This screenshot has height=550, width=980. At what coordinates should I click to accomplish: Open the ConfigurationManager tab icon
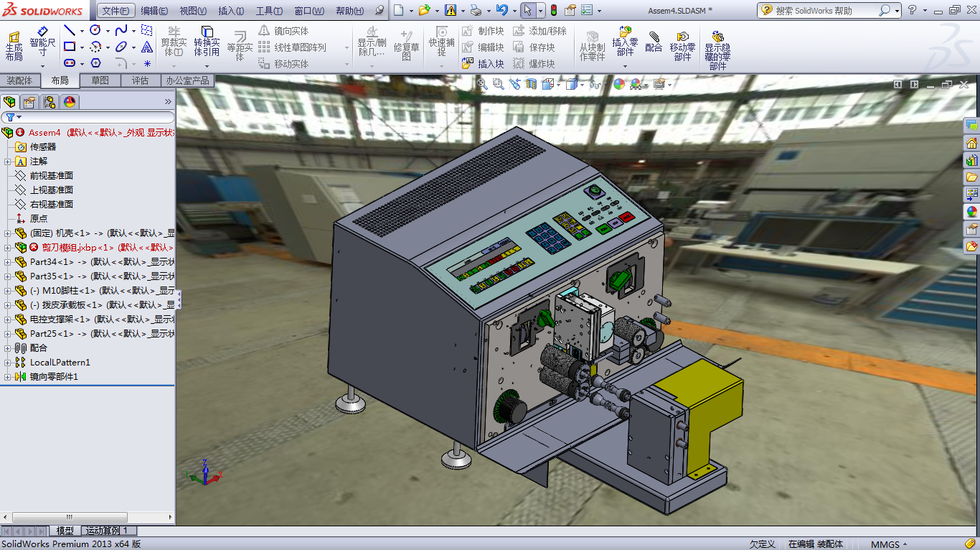coord(49,101)
